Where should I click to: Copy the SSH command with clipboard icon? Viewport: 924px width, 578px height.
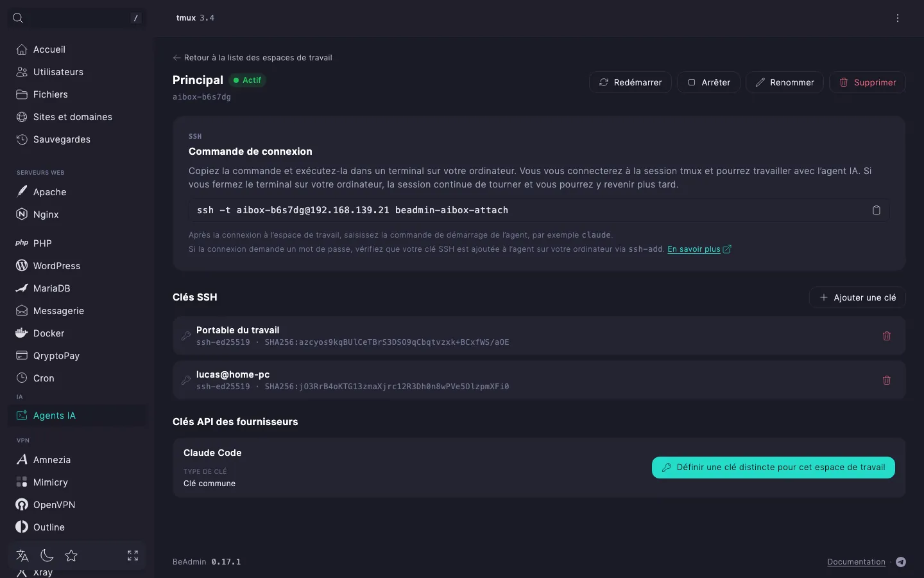point(877,210)
